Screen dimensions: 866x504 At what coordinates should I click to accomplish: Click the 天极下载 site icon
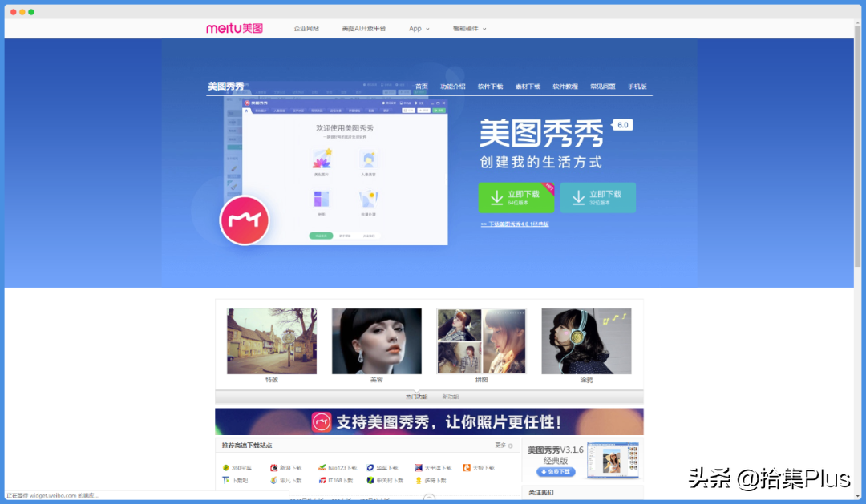click(467, 468)
